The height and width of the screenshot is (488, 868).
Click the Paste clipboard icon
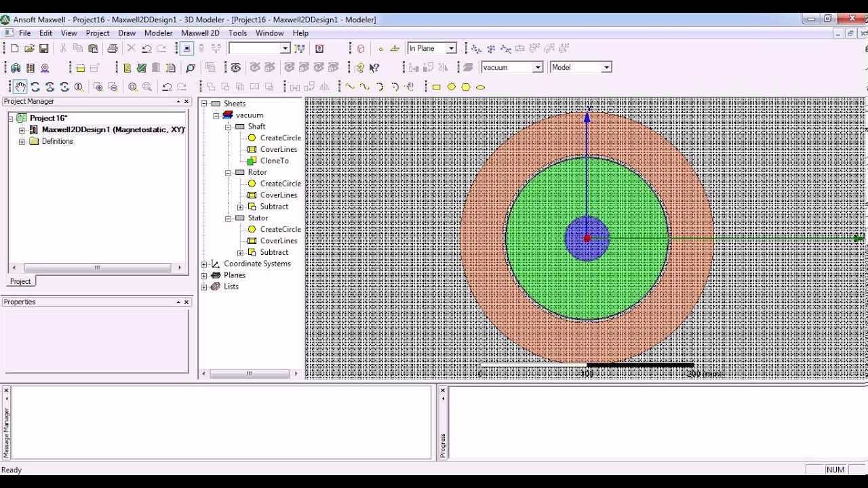pyautogui.click(x=93, y=48)
